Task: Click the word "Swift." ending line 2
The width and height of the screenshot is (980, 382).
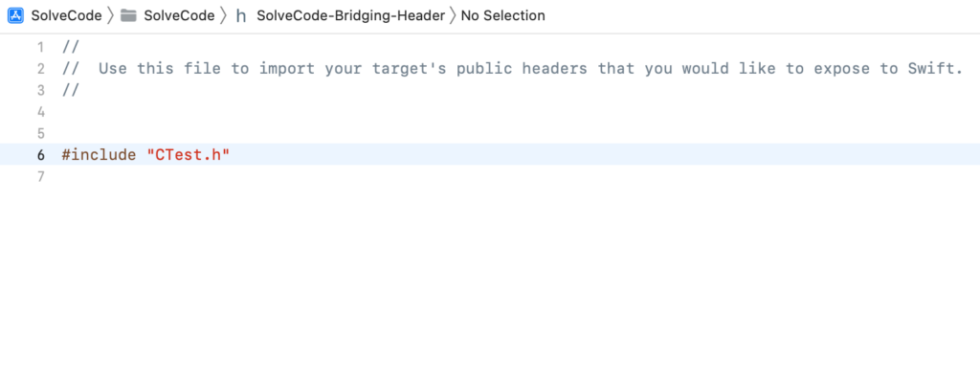Action: [935, 68]
